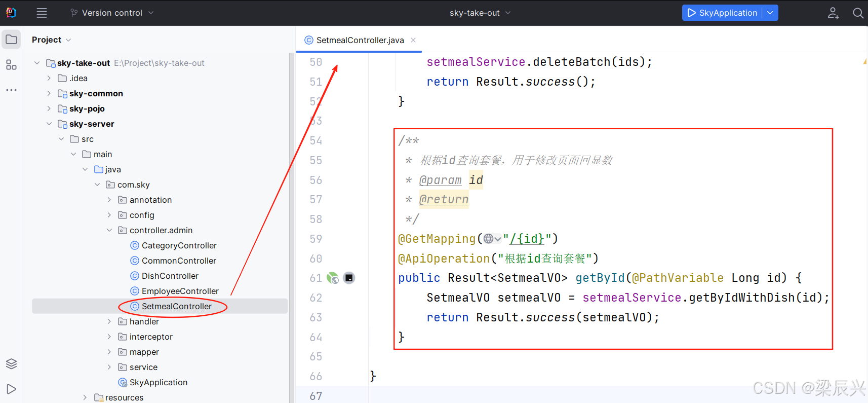Expand the annotation package
Image resolution: width=868 pixels, height=403 pixels.
click(109, 200)
